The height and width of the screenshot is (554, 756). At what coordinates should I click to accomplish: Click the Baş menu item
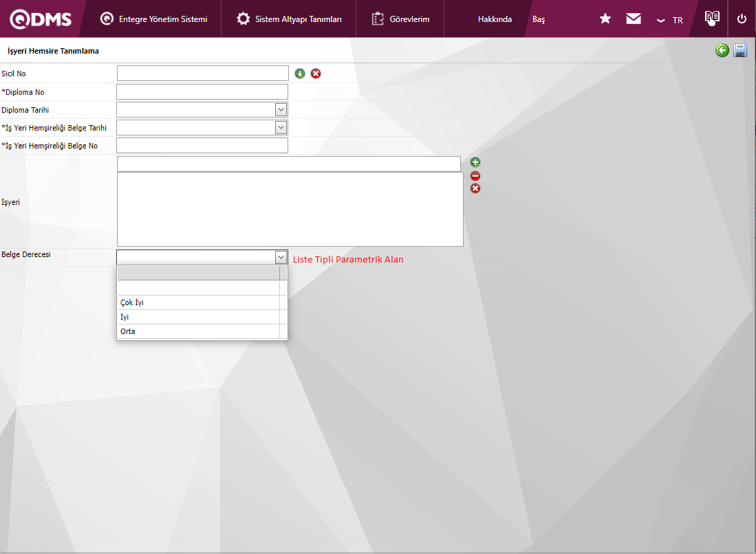[x=539, y=19]
